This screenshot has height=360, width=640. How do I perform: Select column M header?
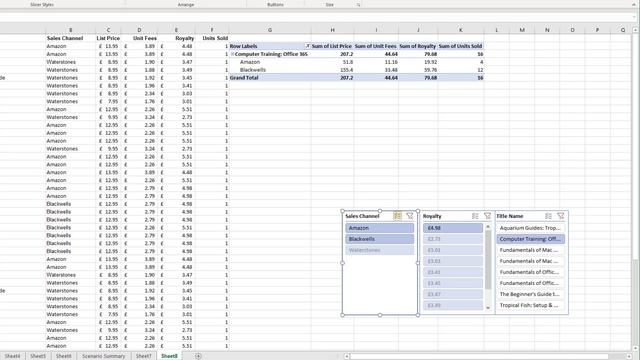coord(522,30)
